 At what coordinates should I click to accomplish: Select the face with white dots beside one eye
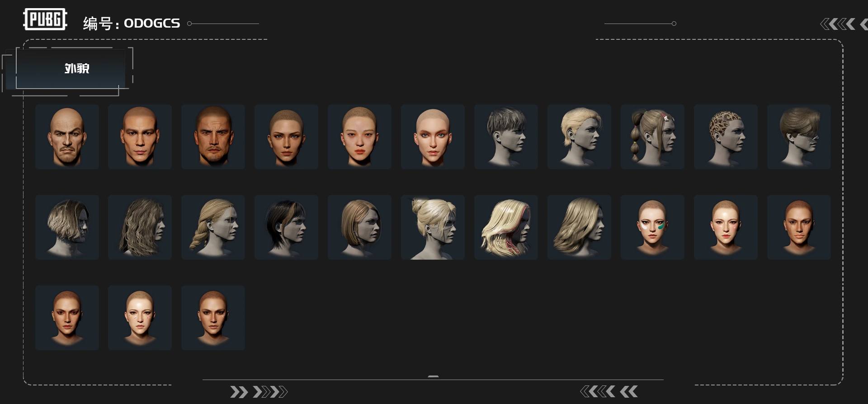(213, 318)
